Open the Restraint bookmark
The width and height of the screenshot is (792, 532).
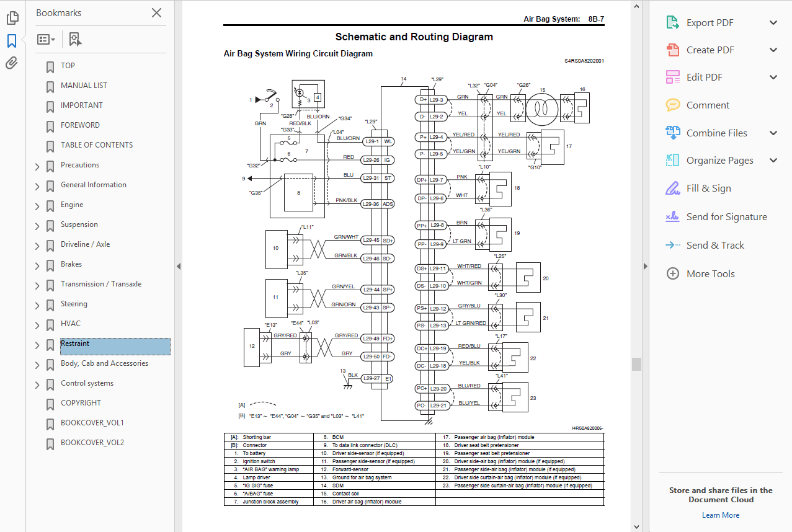pyautogui.click(x=75, y=344)
